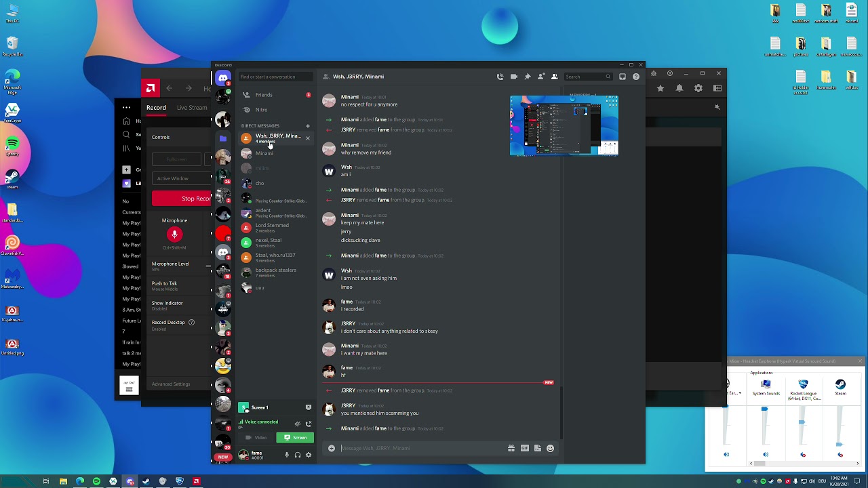This screenshot has width=868, height=488.
Task: Open the Friends page
Action: tap(275, 95)
